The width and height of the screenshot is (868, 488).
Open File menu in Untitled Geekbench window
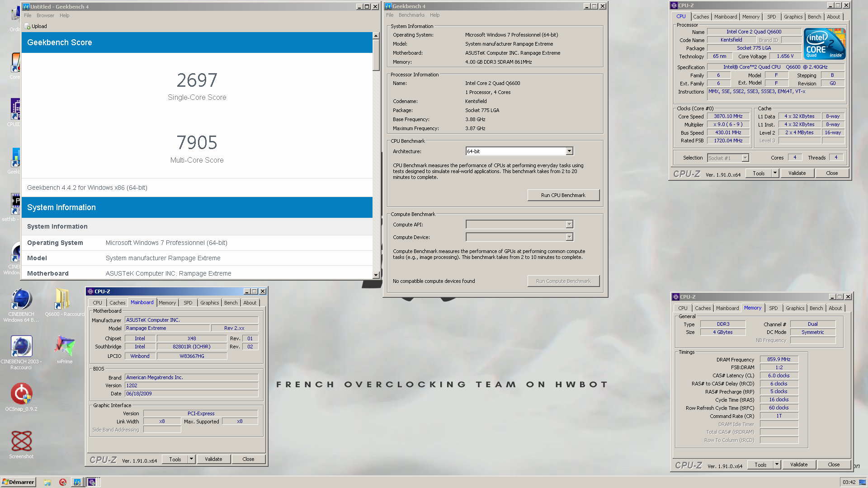(28, 15)
